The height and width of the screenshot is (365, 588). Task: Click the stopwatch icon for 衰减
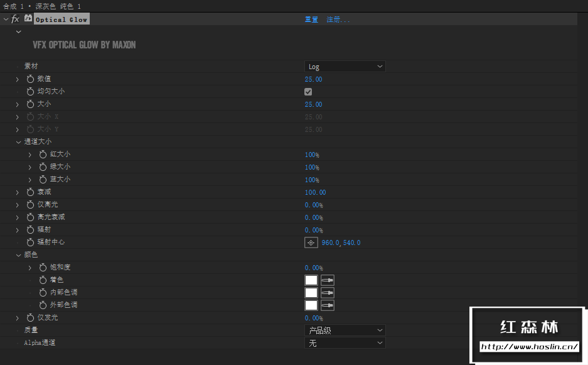(x=29, y=192)
